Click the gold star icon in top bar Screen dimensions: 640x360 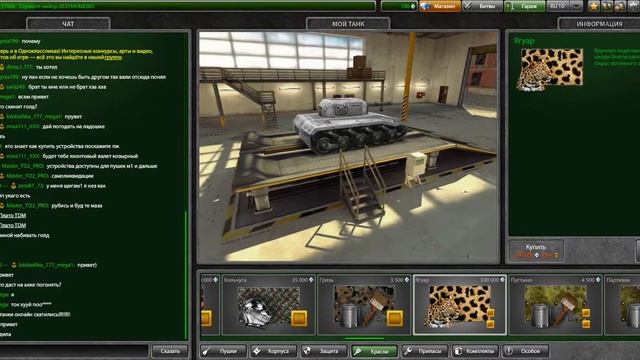[594, 6]
